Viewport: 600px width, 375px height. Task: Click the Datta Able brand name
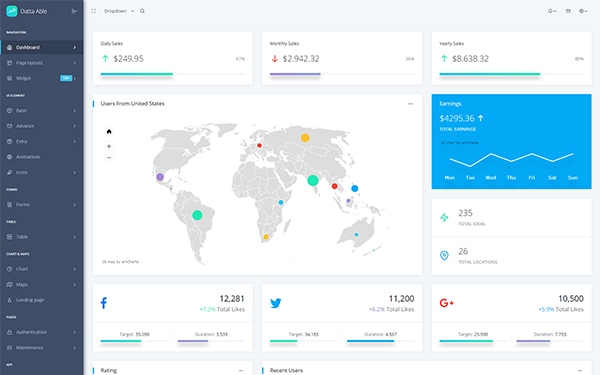[x=34, y=11]
